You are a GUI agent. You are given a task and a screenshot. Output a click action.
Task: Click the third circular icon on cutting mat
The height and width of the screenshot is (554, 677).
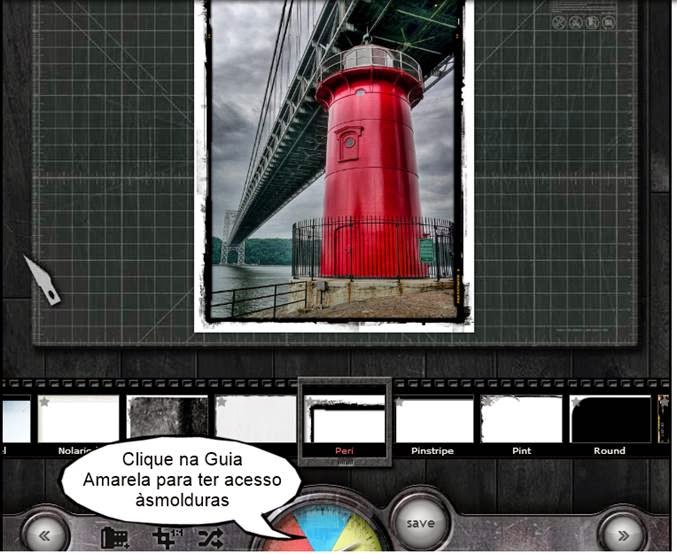(x=592, y=22)
